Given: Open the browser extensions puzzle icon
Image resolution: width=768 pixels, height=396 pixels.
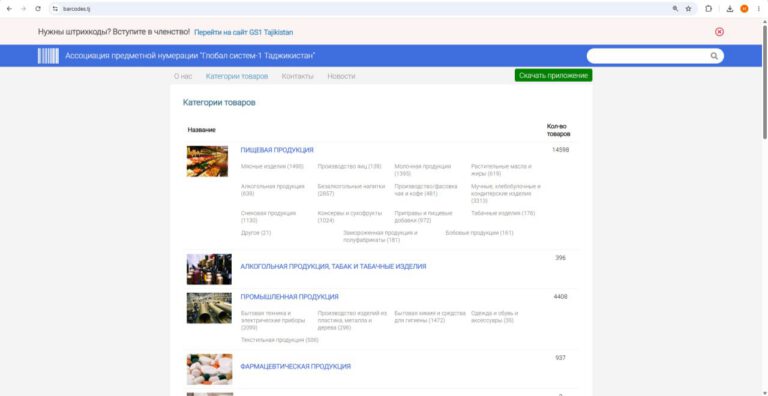Looking at the screenshot, I should click(708, 9).
